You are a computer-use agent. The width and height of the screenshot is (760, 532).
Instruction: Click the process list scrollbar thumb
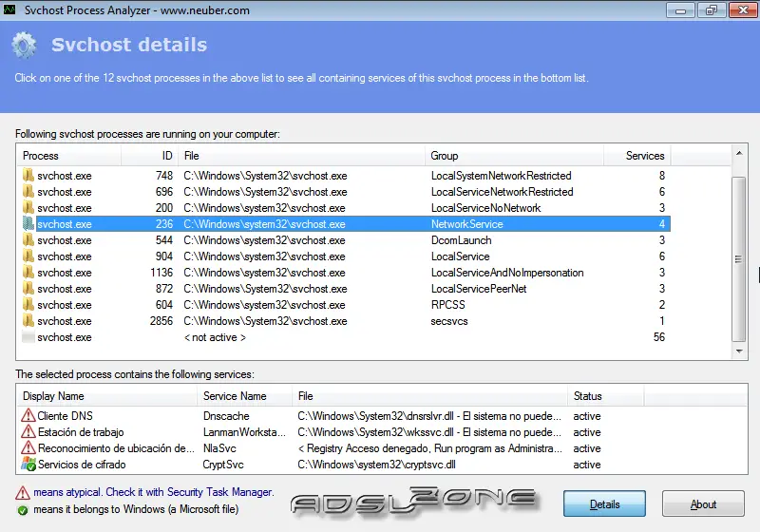[x=738, y=259]
